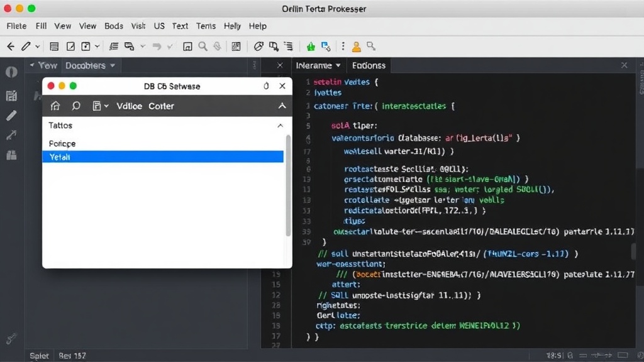Open the Fill menu
Image resolution: width=644 pixels, height=362 pixels.
41,26
